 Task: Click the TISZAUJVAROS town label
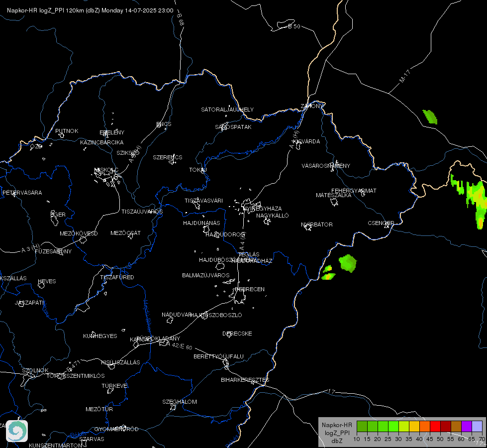point(142,212)
